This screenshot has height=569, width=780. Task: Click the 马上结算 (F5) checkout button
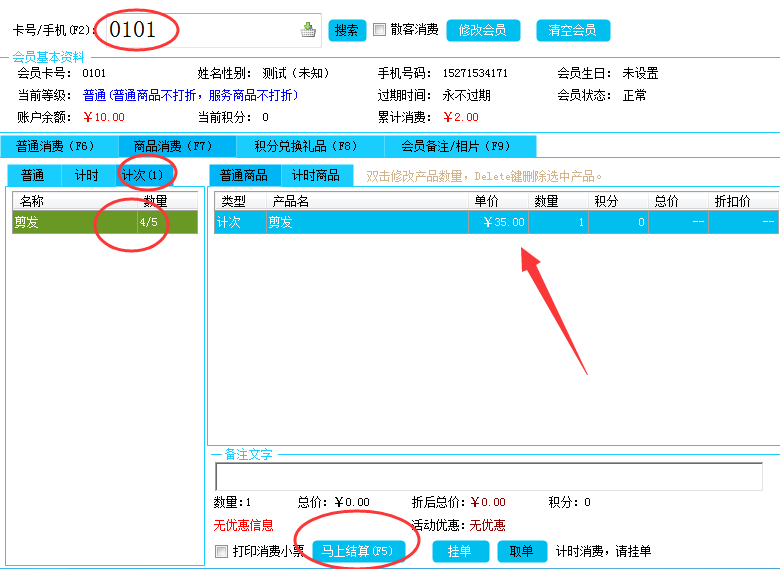tap(357, 551)
